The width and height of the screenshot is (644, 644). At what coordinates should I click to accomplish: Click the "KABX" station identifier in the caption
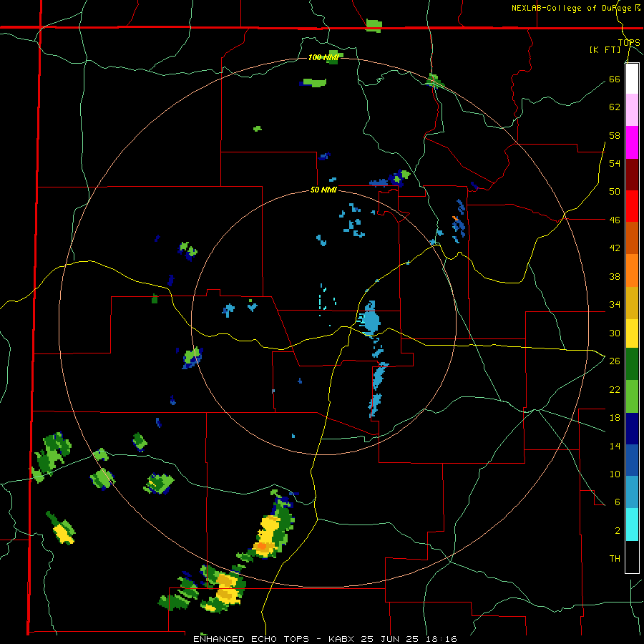[343, 639]
